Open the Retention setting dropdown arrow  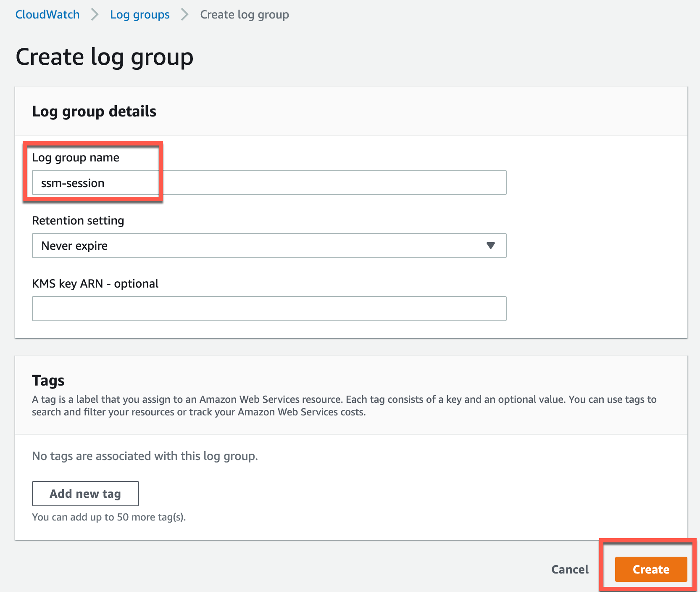(x=491, y=246)
